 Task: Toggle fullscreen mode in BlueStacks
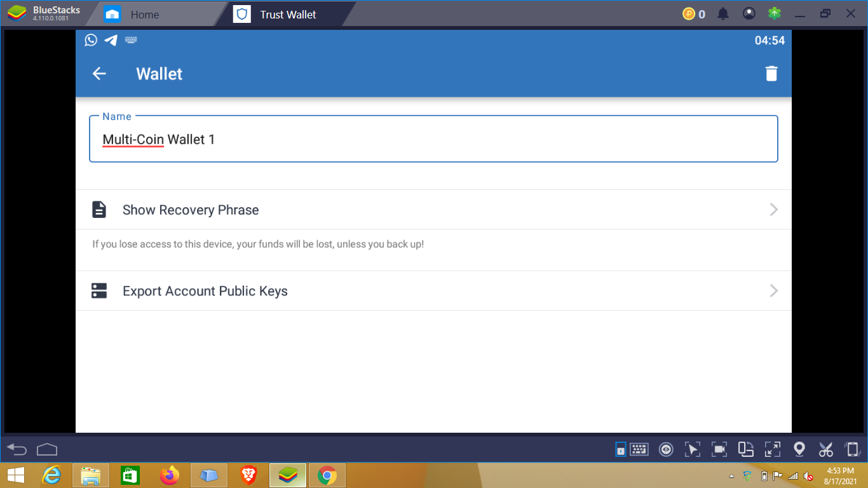pos(773,450)
